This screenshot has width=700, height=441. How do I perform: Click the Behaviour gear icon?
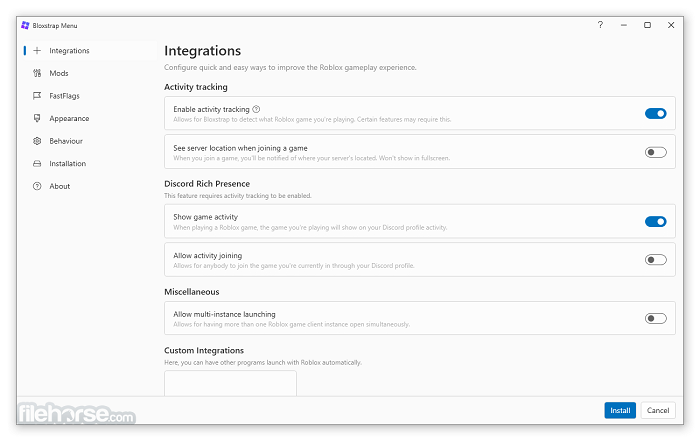pyautogui.click(x=37, y=141)
